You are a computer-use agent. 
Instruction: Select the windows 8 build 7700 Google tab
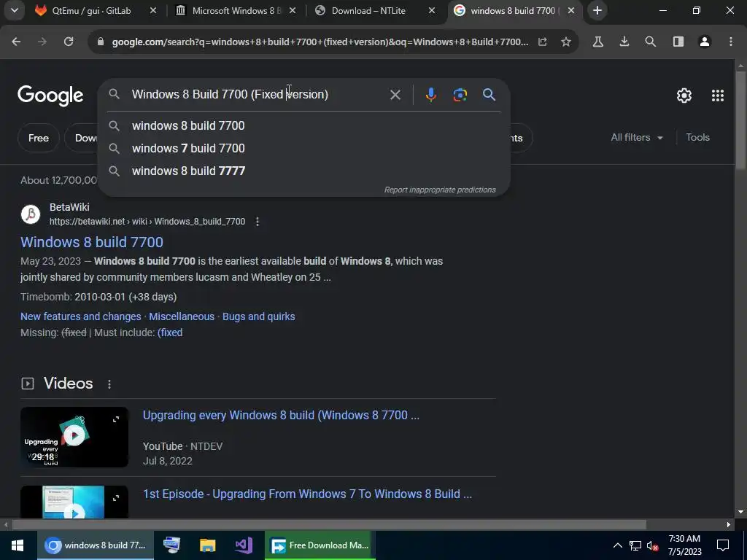[512, 10]
